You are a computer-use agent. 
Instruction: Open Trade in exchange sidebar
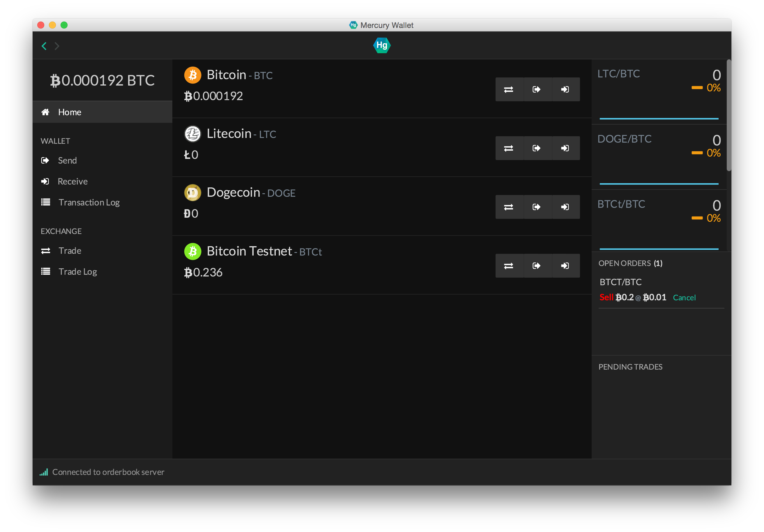pyautogui.click(x=102, y=250)
